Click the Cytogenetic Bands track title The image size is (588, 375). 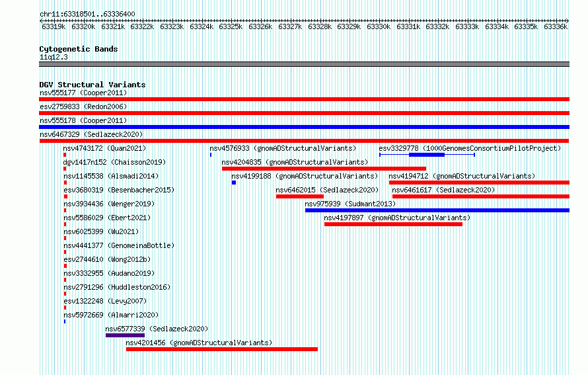[x=79, y=49]
